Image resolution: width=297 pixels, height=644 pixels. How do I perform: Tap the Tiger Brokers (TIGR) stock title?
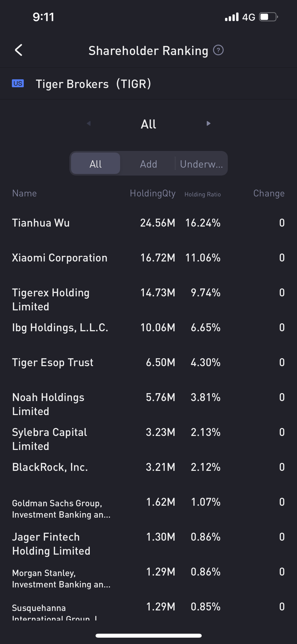pyautogui.click(x=93, y=84)
